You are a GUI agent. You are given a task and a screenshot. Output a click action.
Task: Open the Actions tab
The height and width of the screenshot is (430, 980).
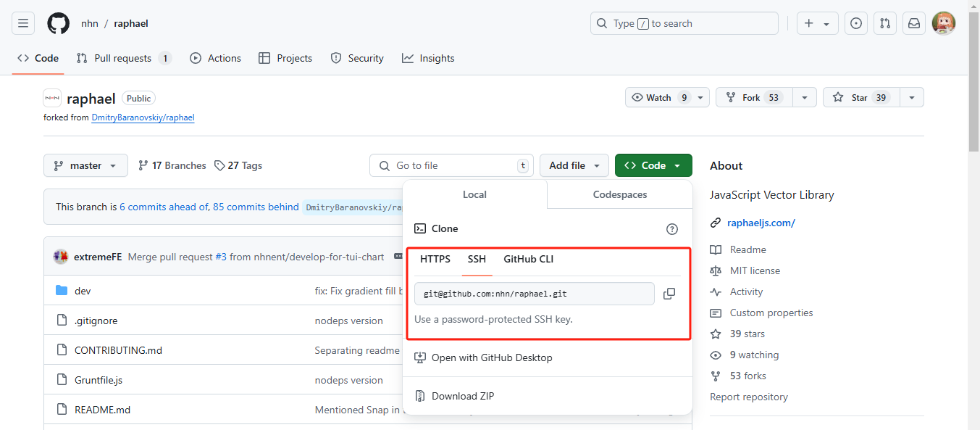coord(215,58)
